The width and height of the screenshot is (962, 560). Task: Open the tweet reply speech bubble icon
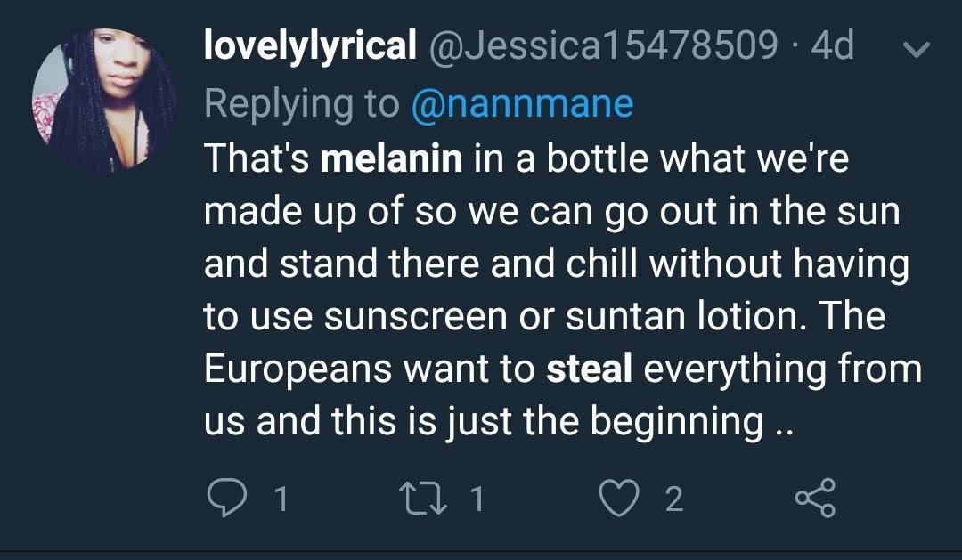[227, 498]
